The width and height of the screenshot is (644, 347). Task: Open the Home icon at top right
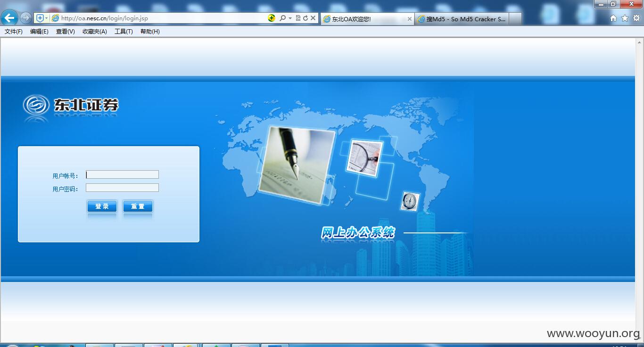click(x=613, y=18)
